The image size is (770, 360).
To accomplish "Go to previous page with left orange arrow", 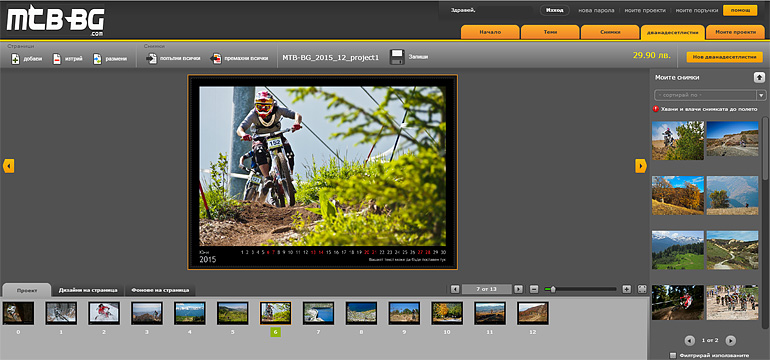I will click(8, 166).
